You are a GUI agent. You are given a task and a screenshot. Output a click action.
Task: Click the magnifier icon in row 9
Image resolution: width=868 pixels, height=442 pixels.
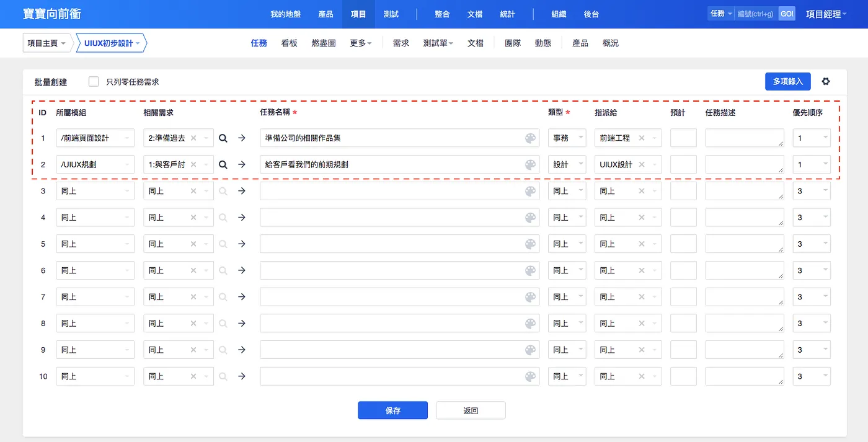point(223,350)
